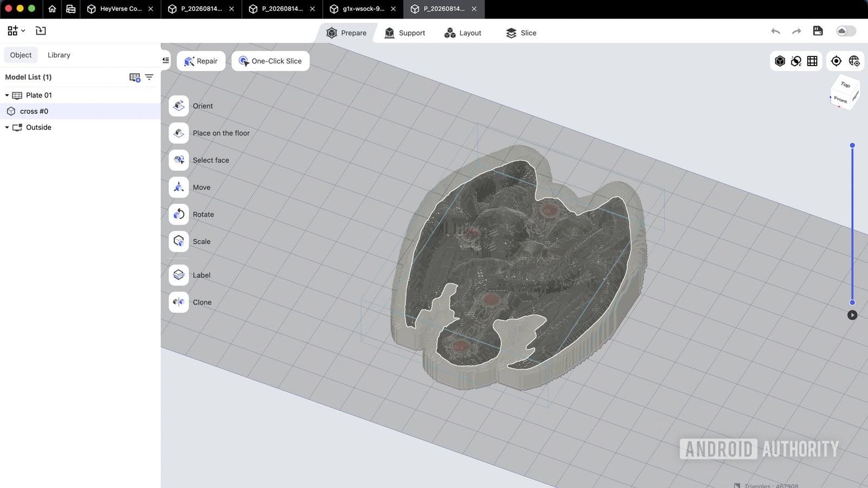Click the One-Click Slice button
Image resolution: width=868 pixels, height=488 pixels.
(270, 61)
